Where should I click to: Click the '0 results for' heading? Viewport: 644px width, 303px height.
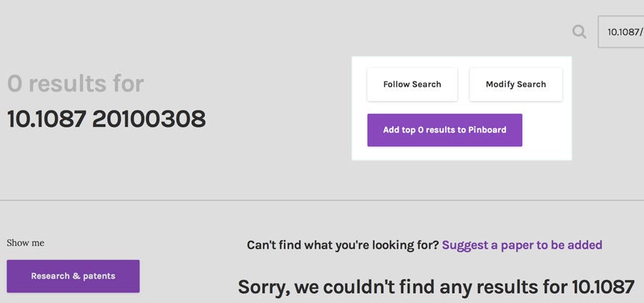[x=76, y=84]
